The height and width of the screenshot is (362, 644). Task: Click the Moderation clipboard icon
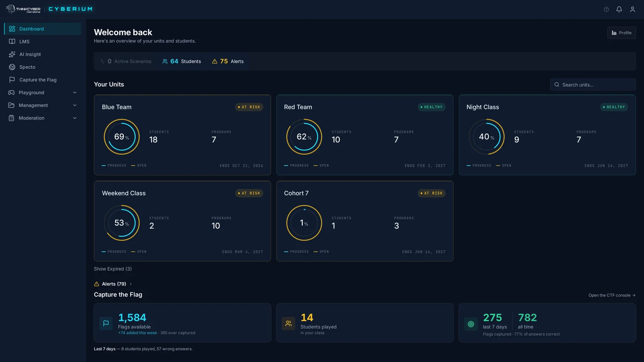11,118
